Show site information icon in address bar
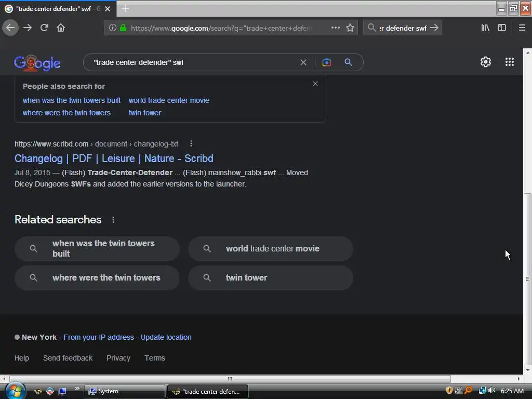 (113, 28)
